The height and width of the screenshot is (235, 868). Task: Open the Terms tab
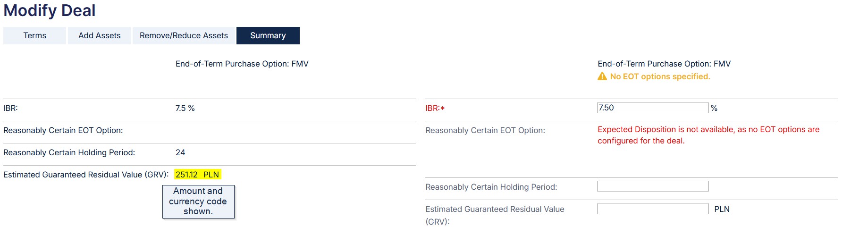(x=34, y=36)
